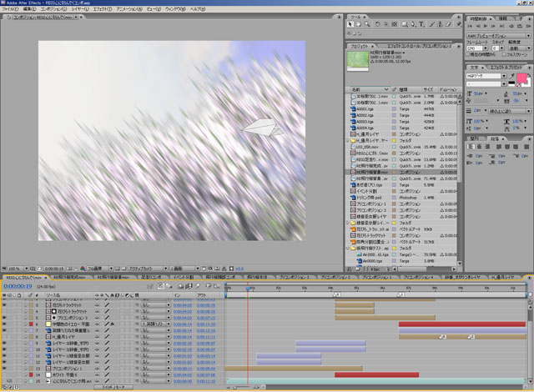Image resolution: width=534 pixels, height=392 pixels.
Task: Click the timeline frame blending icon
Action: click(x=189, y=286)
